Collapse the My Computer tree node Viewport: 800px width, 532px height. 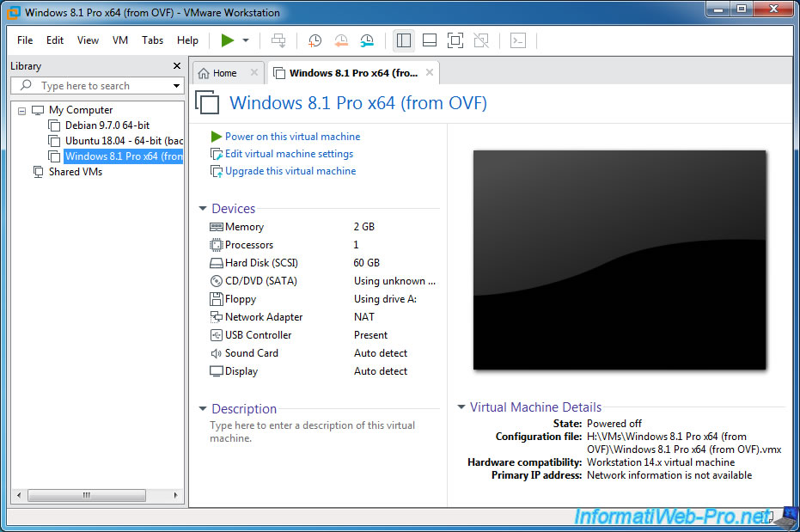[x=22, y=111]
